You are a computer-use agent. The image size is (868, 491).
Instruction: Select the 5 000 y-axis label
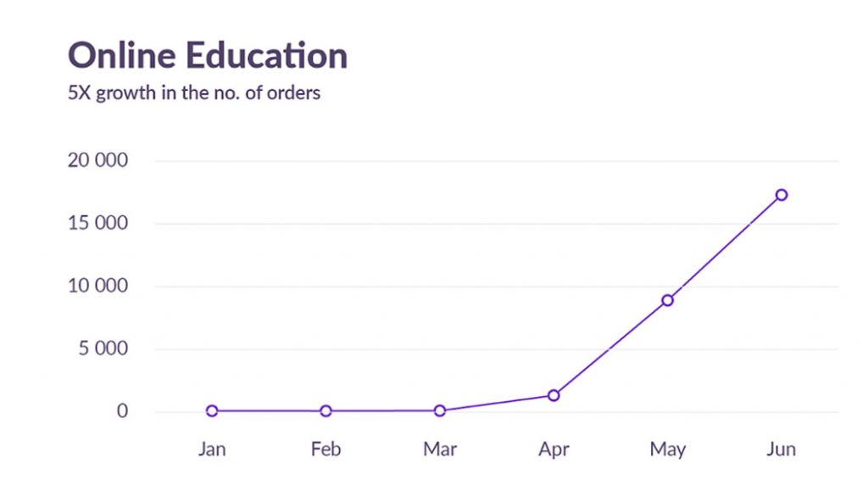point(103,349)
